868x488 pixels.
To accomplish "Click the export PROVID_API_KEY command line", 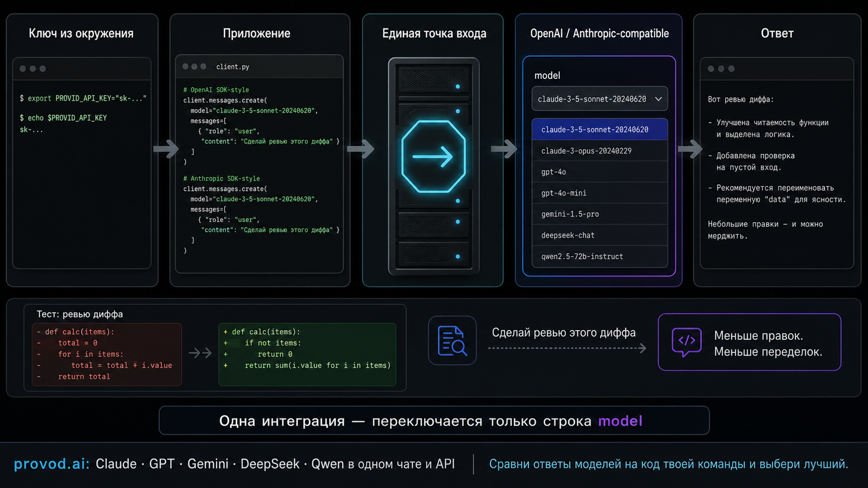I will click(83, 98).
